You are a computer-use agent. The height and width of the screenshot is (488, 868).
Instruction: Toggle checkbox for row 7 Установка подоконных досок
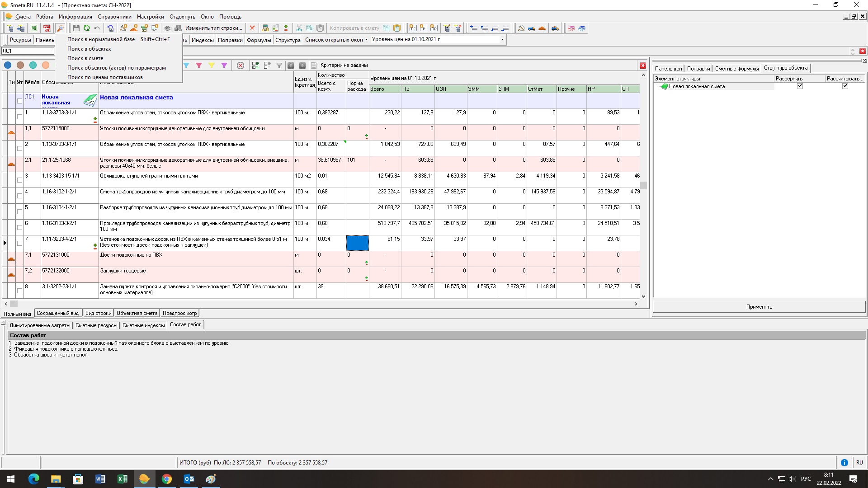pyautogui.click(x=19, y=243)
